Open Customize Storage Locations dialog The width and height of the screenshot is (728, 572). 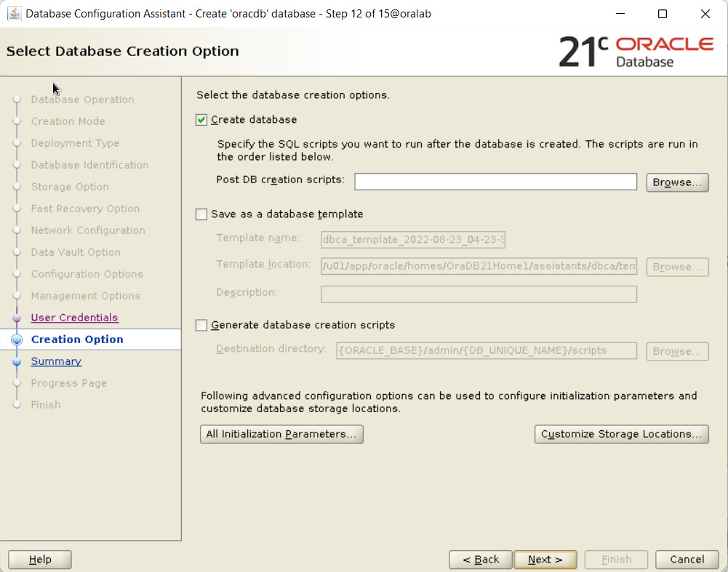tap(621, 434)
